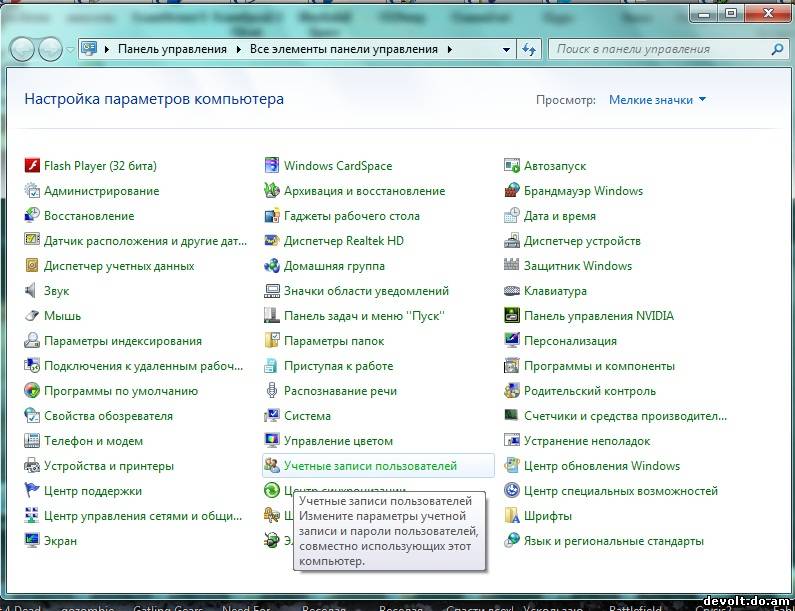The height and width of the screenshot is (611, 795).
Task: Click the Мышь icon
Action: pyautogui.click(x=32, y=315)
